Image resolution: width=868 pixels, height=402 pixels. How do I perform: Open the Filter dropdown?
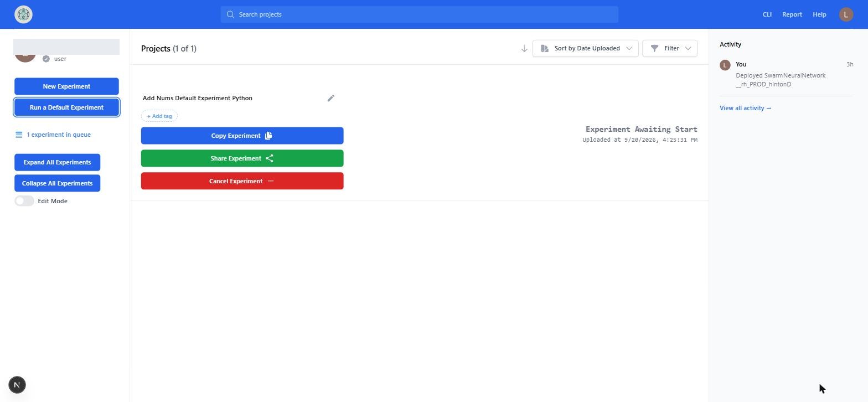(670, 48)
